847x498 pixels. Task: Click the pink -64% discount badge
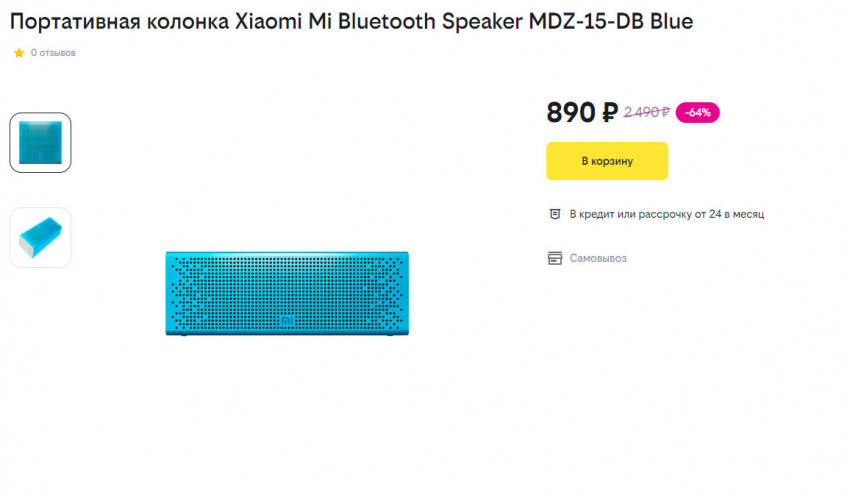(x=697, y=112)
